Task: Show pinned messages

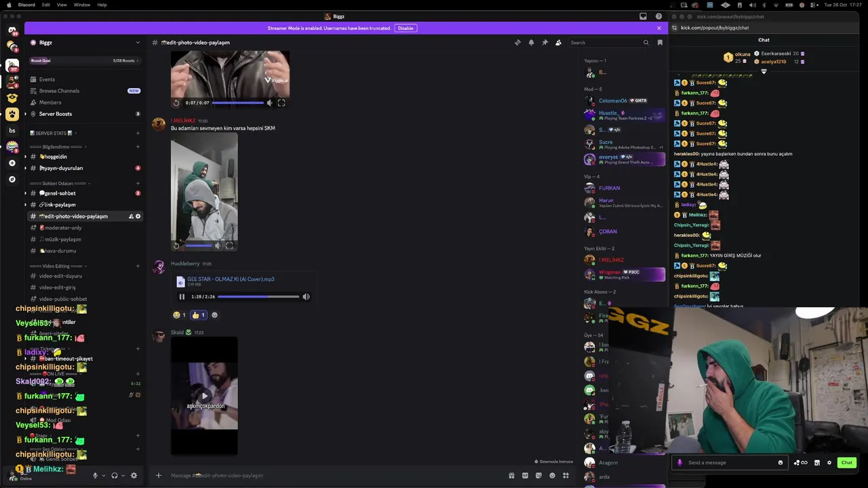Action: (545, 42)
